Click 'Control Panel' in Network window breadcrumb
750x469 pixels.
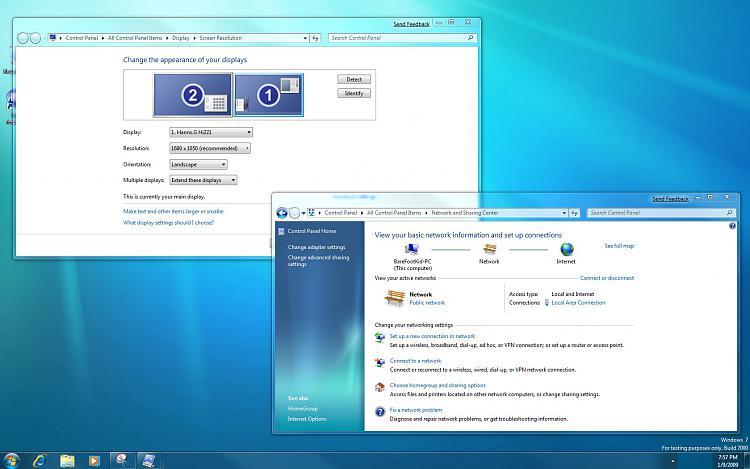tap(341, 213)
